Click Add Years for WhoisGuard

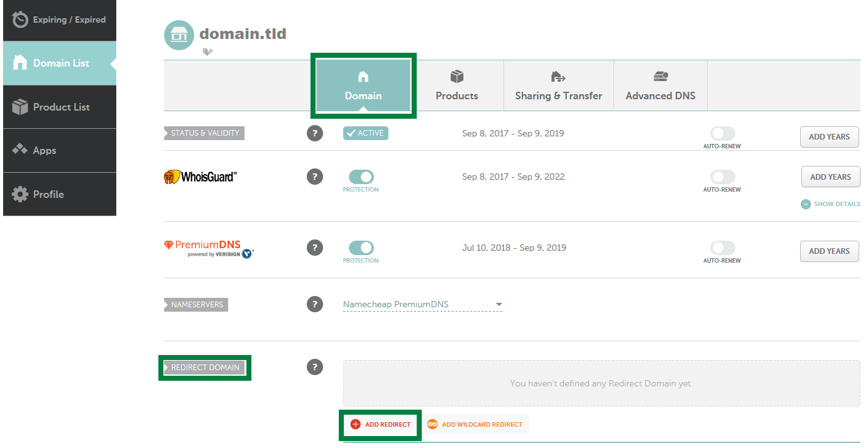pos(830,177)
